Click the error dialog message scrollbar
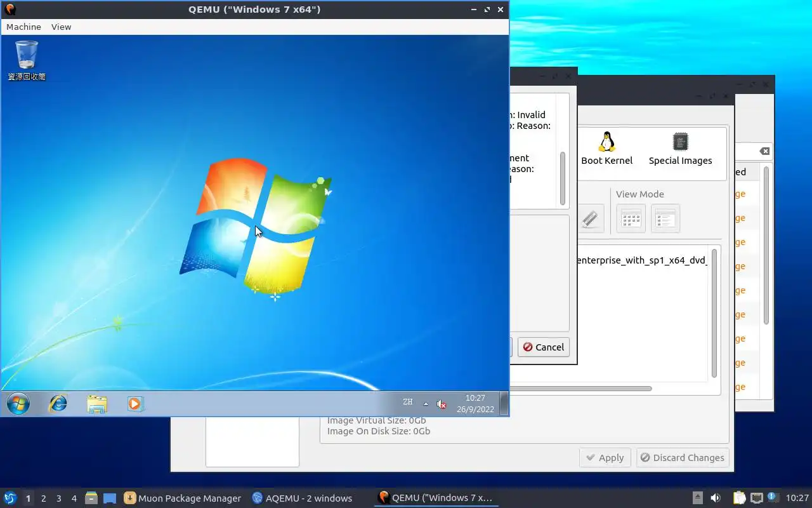 (x=562, y=178)
